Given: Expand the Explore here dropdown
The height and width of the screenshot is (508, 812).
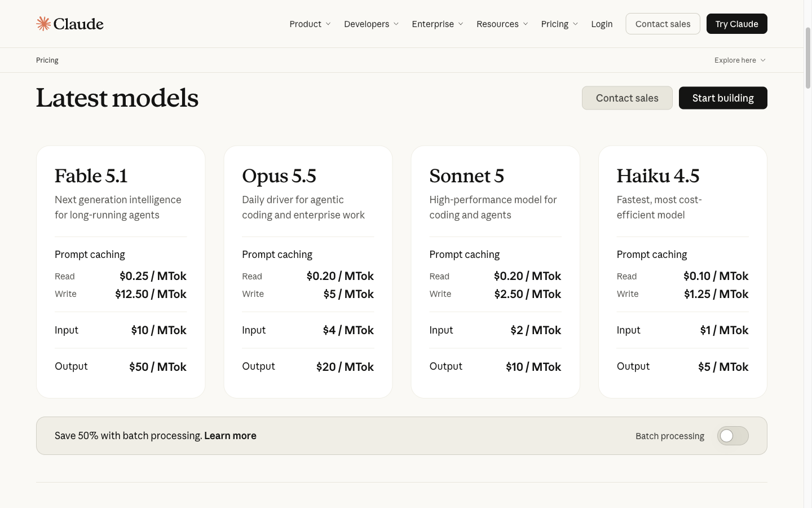Looking at the screenshot, I should pos(740,60).
